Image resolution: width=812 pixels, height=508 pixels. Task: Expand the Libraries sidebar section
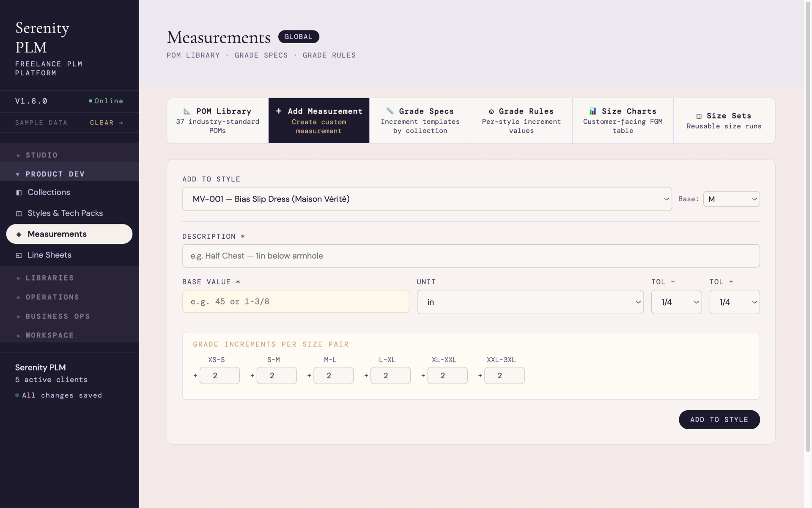point(69,278)
